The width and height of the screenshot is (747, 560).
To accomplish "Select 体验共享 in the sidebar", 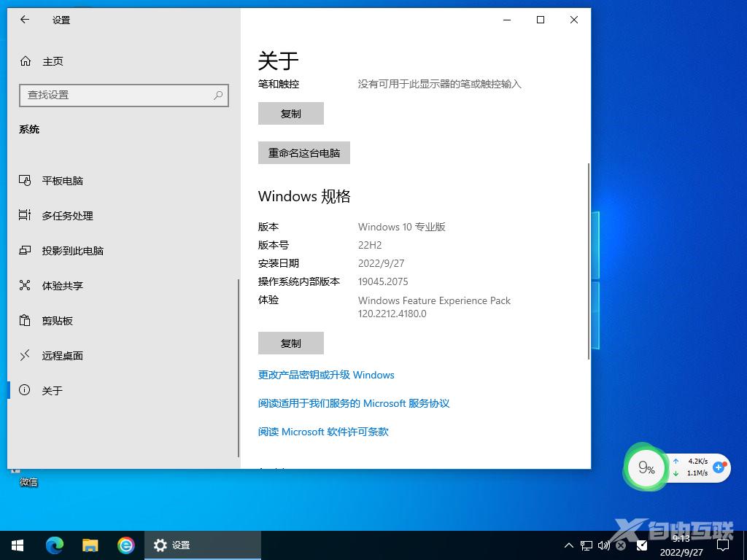I will 63,285.
